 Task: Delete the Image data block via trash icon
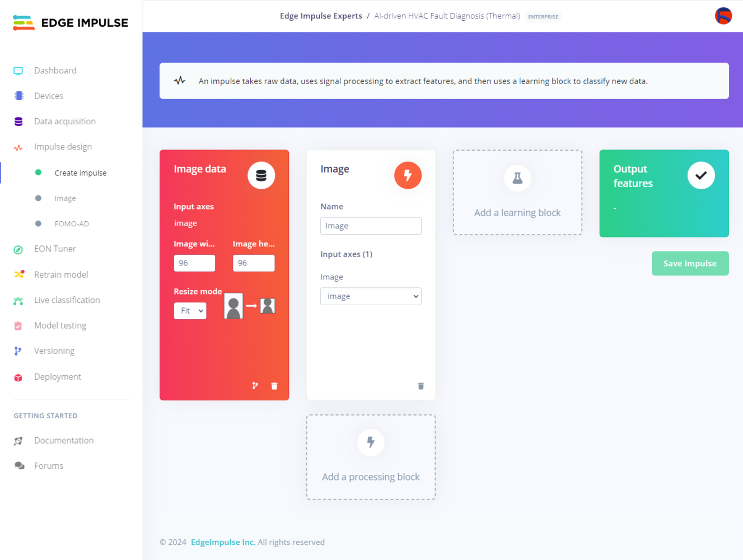(x=274, y=386)
